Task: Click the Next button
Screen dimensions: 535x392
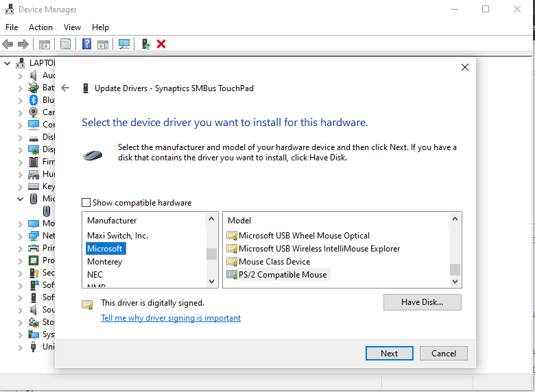Action: click(390, 354)
